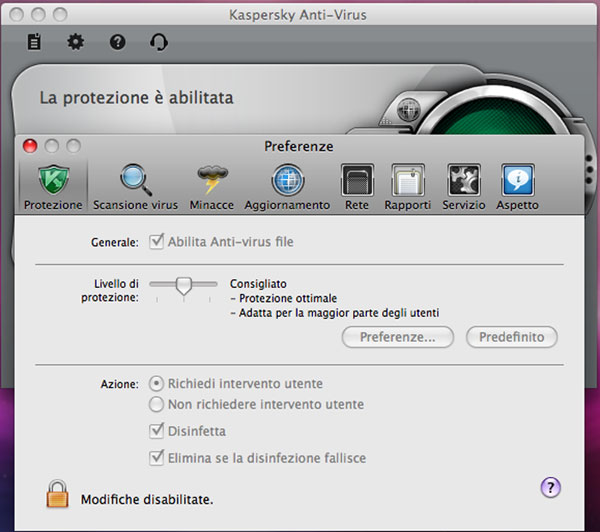Click the Predefinito button

coord(512,337)
